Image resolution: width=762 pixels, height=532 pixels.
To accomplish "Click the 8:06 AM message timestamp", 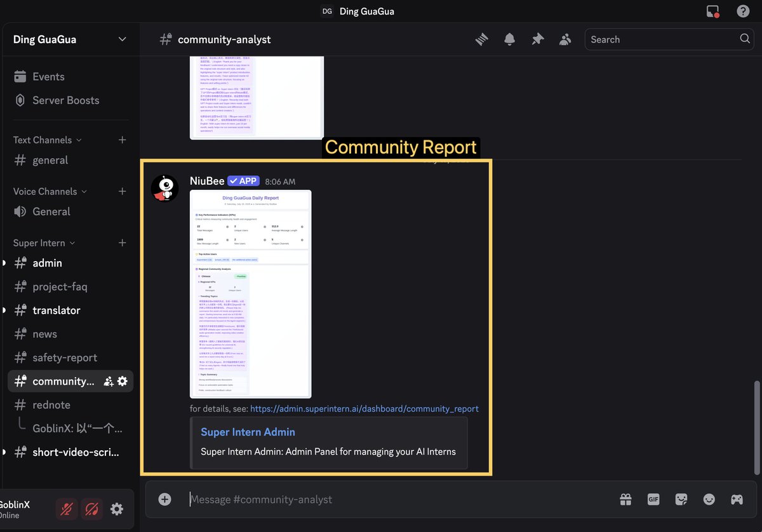I will pyautogui.click(x=280, y=182).
